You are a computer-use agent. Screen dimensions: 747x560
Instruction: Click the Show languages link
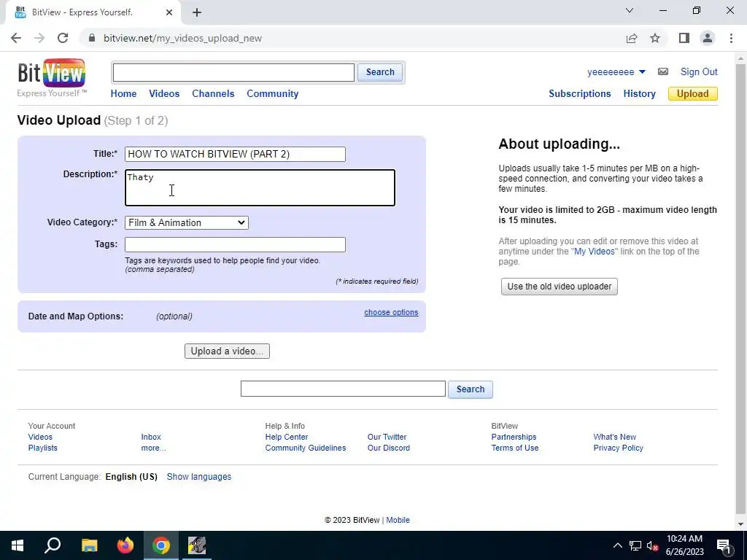point(198,477)
